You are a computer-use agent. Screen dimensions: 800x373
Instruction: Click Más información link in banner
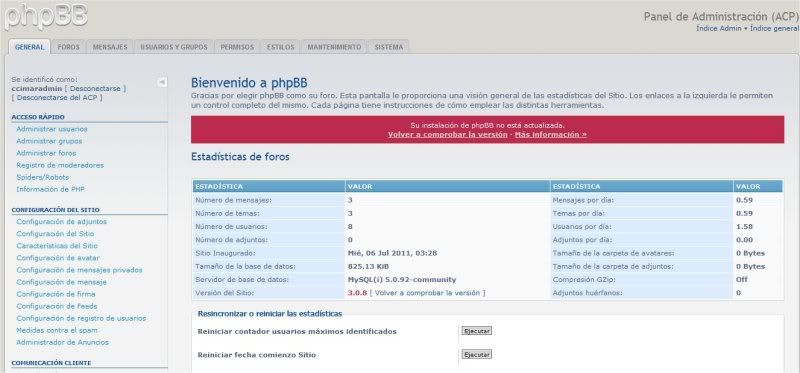click(551, 135)
